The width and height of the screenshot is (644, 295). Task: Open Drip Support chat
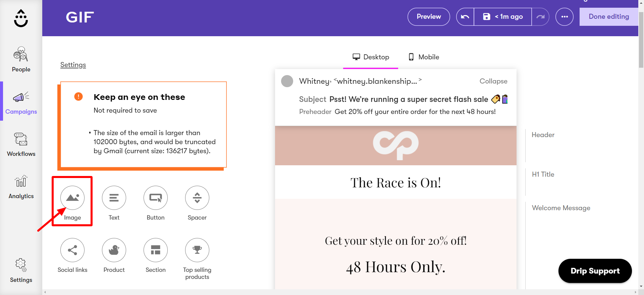(595, 271)
